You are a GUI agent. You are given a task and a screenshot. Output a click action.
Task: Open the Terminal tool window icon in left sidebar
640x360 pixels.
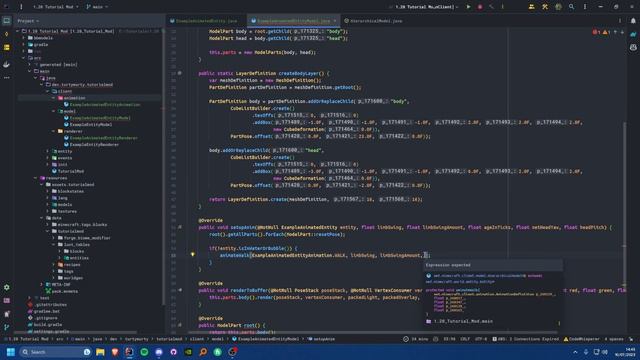click(7, 301)
